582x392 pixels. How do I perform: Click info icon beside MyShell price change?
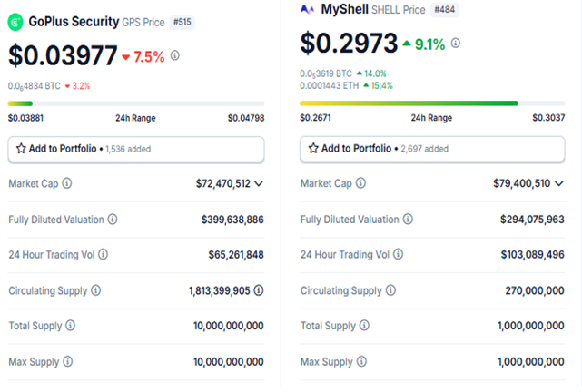455,43
